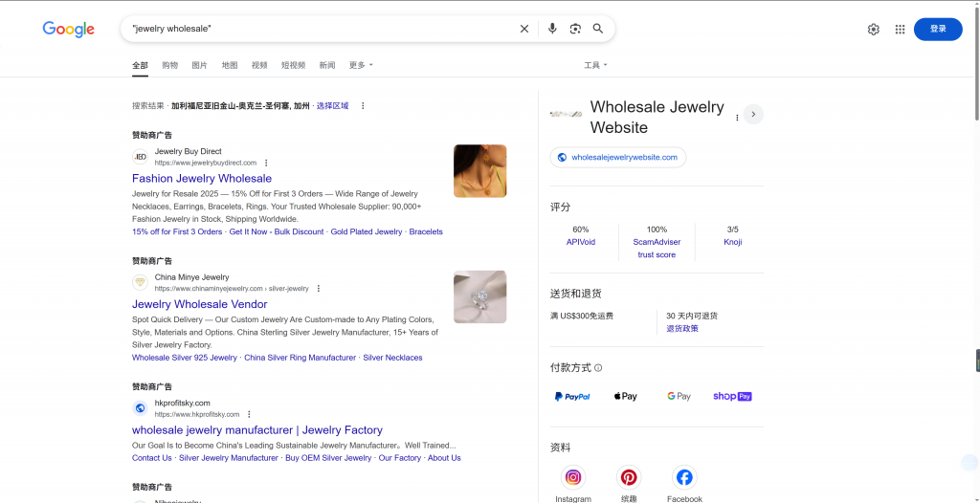Image resolution: width=980 pixels, height=503 pixels.
Task: Click the Wholesale Jewelry Website logo thumbnail
Action: tap(566, 115)
